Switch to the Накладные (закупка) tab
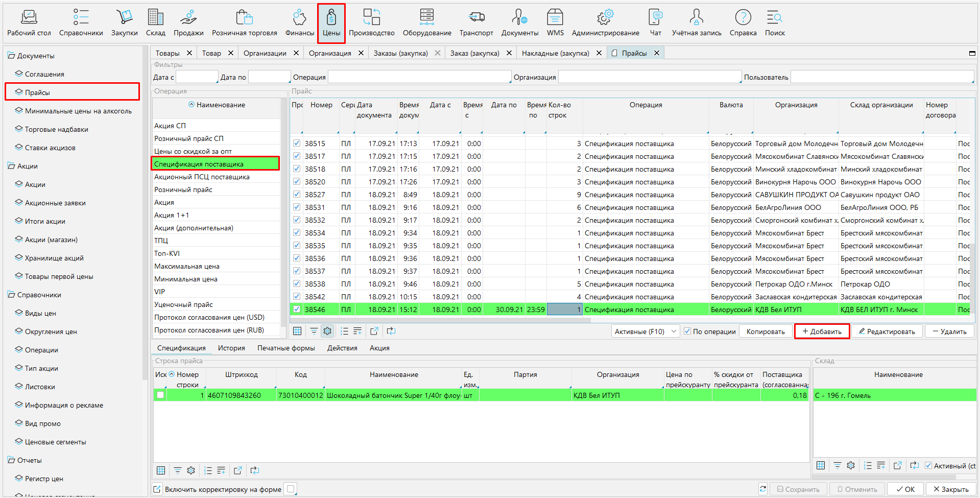 (x=555, y=53)
